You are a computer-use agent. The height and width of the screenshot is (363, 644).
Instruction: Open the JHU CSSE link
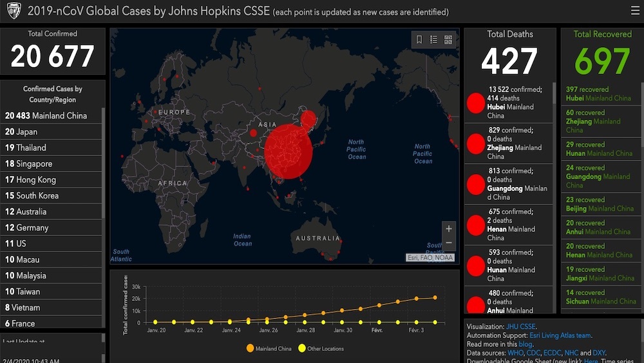(521, 326)
